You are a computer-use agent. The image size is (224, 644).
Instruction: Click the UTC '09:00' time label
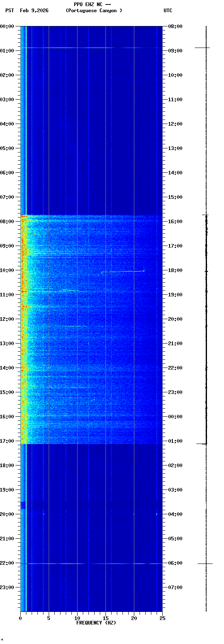click(x=175, y=51)
